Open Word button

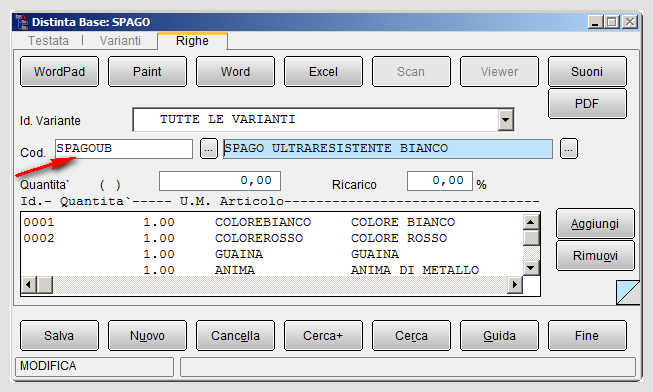pos(235,72)
